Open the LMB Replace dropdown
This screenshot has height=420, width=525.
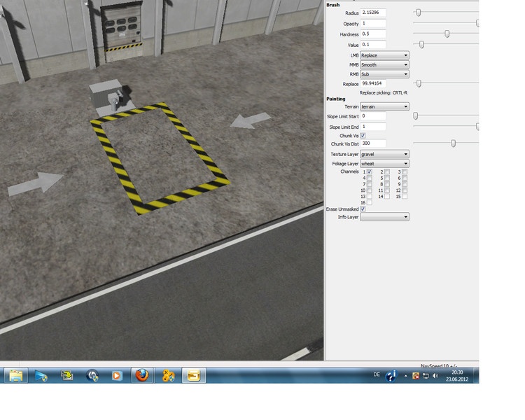point(384,55)
